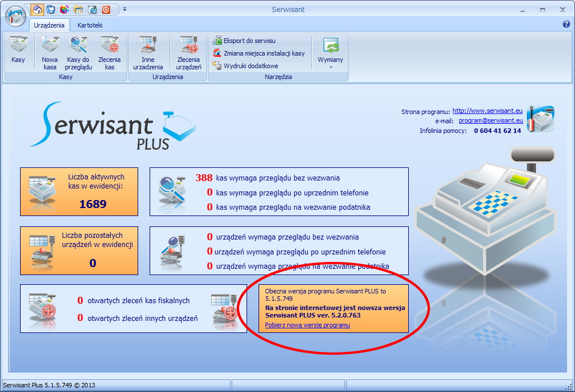Add a new register with Nowa kasa
This screenshot has width=575, height=392.
(x=49, y=53)
